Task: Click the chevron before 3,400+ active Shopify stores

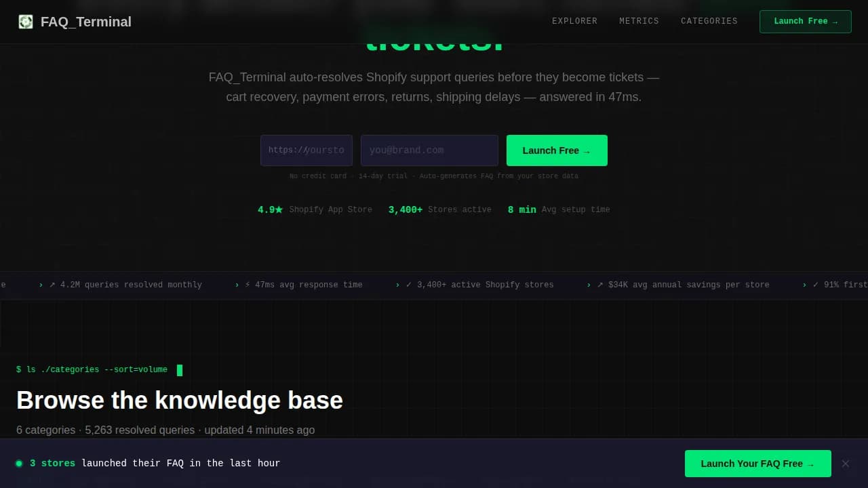Action: tap(397, 285)
